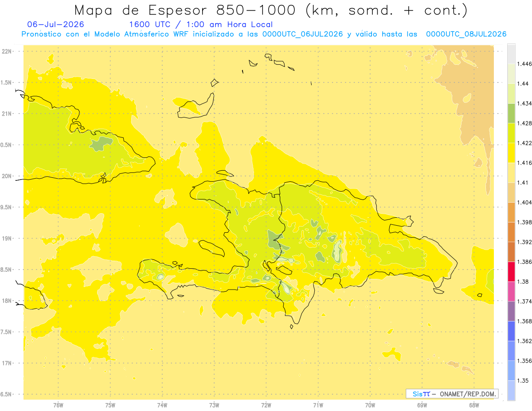Click the '0000UTC_08JUL2026' validity time text
The height and width of the screenshot is (411, 532).
coord(466,34)
